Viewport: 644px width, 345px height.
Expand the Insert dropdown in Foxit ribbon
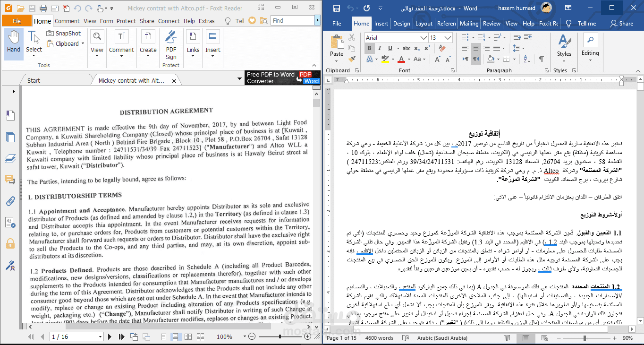click(x=212, y=56)
